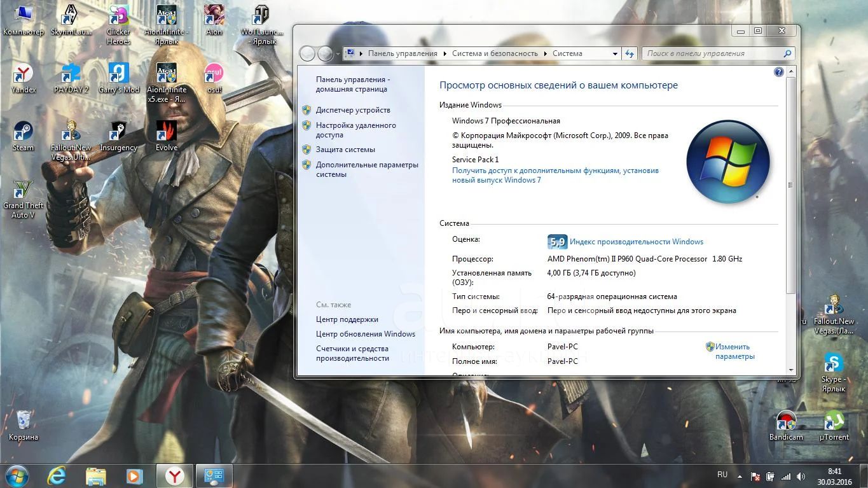Click the Система breadcrumb segment
868x488 pixels.
click(x=567, y=53)
